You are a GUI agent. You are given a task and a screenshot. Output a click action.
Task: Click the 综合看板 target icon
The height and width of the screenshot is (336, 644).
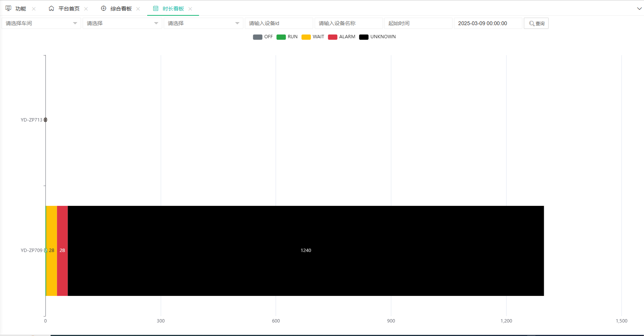104,8
